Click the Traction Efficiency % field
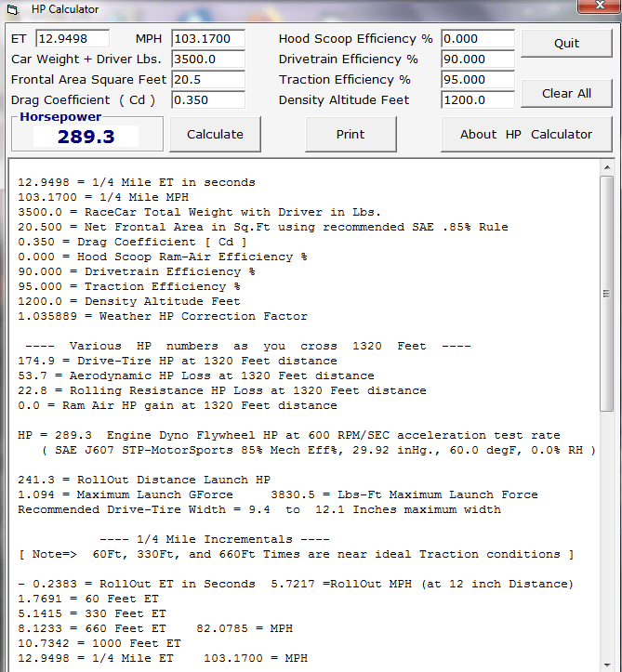The image size is (622, 672). pyautogui.click(x=478, y=80)
